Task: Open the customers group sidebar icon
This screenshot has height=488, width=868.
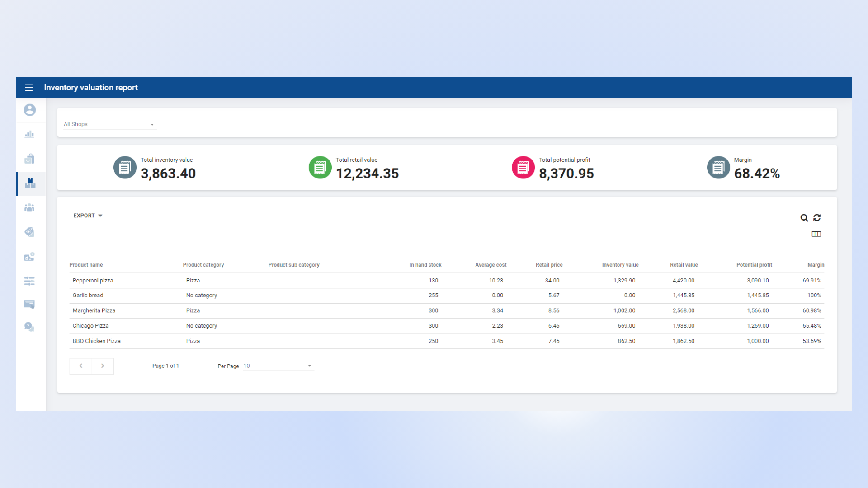Action: (29, 207)
